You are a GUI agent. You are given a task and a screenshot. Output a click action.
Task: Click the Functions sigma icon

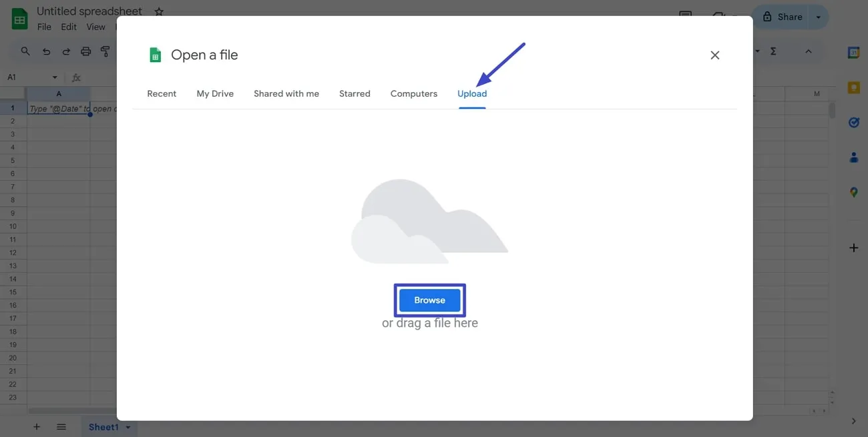(x=773, y=51)
